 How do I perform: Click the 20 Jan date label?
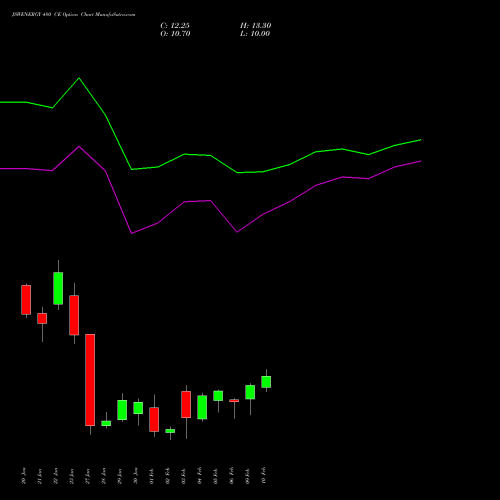click(x=24, y=476)
